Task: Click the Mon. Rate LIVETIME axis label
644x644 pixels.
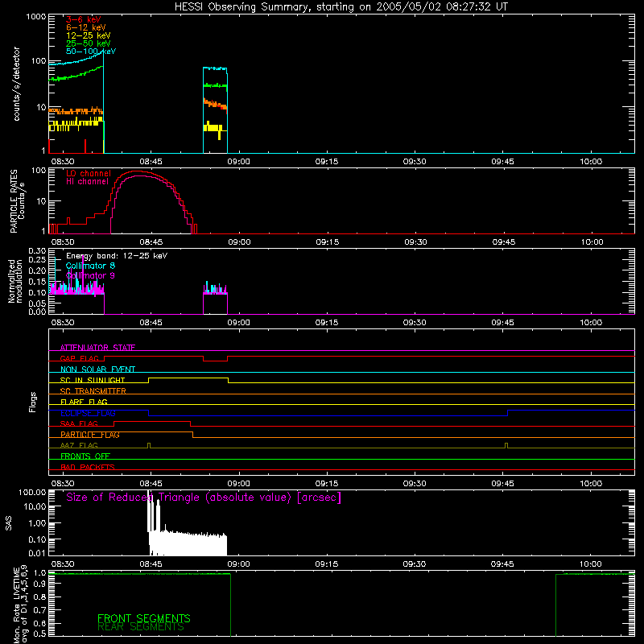Action: pos(21,606)
